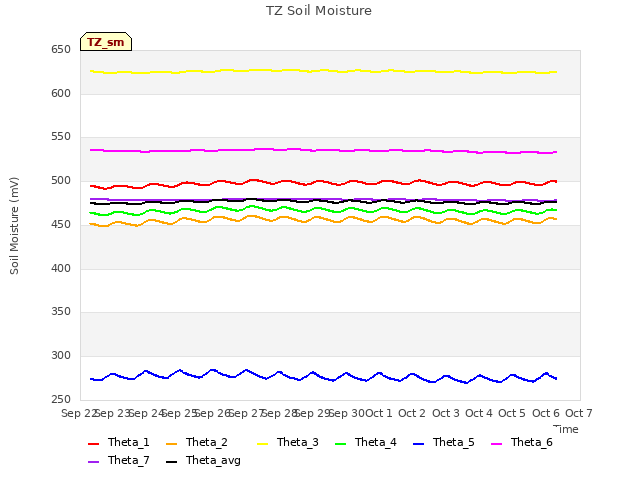Click the 550 y-axis tick label
The width and height of the screenshot is (640, 480).
tap(61, 137)
